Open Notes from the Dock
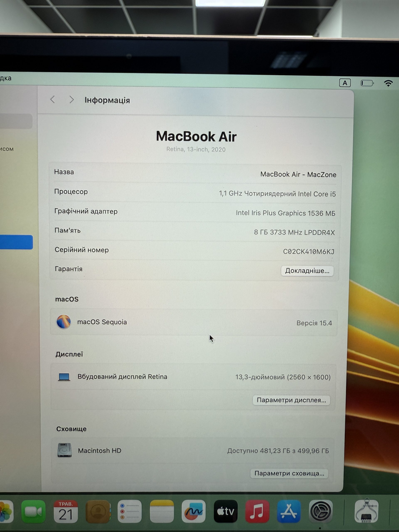 pos(162,511)
